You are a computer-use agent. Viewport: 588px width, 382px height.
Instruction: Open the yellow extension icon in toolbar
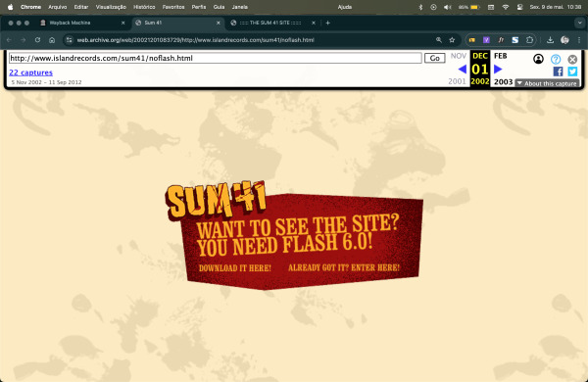472,40
